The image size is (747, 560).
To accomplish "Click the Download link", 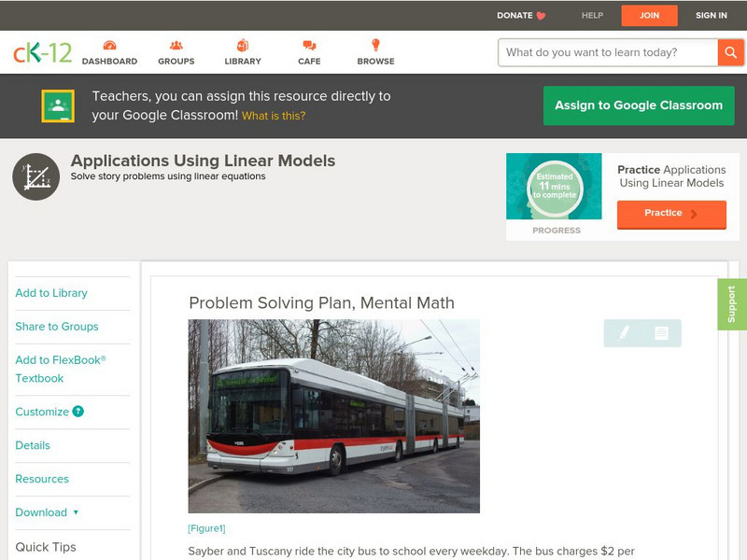I will pyautogui.click(x=41, y=512).
